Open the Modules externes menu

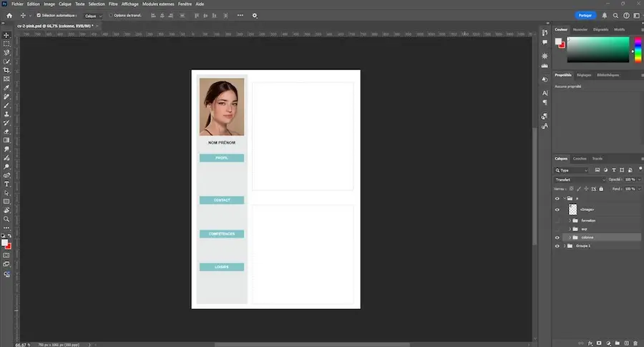tap(158, 4)
